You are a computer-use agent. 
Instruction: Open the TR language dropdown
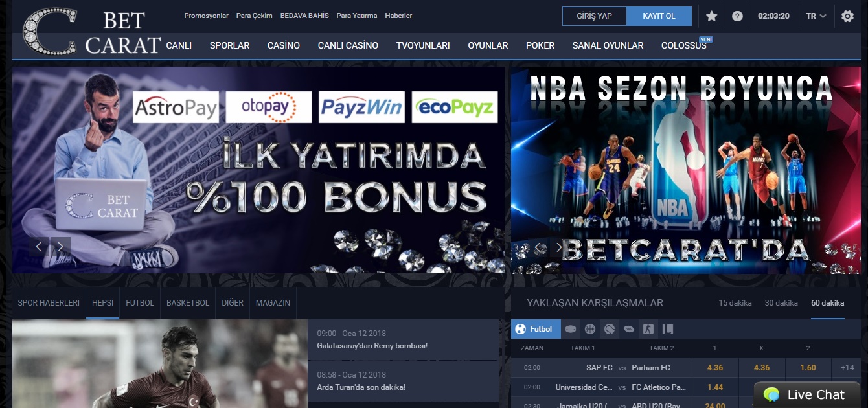816,16
